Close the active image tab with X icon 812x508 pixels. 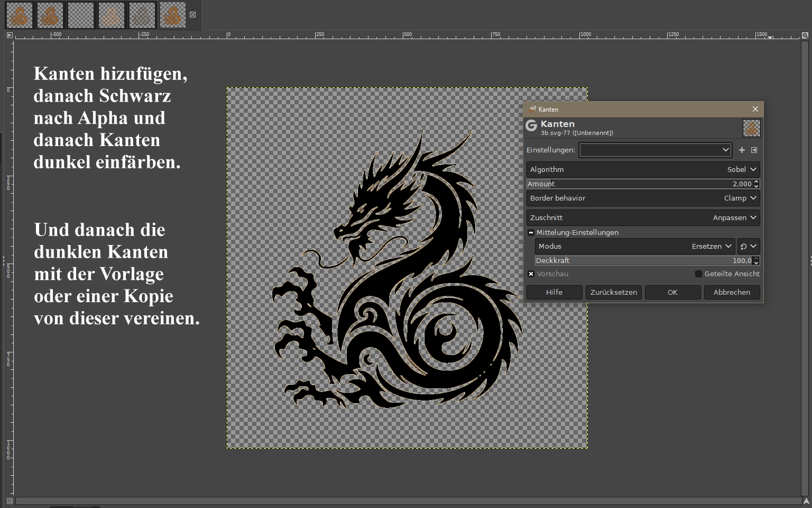click(193, 15)
